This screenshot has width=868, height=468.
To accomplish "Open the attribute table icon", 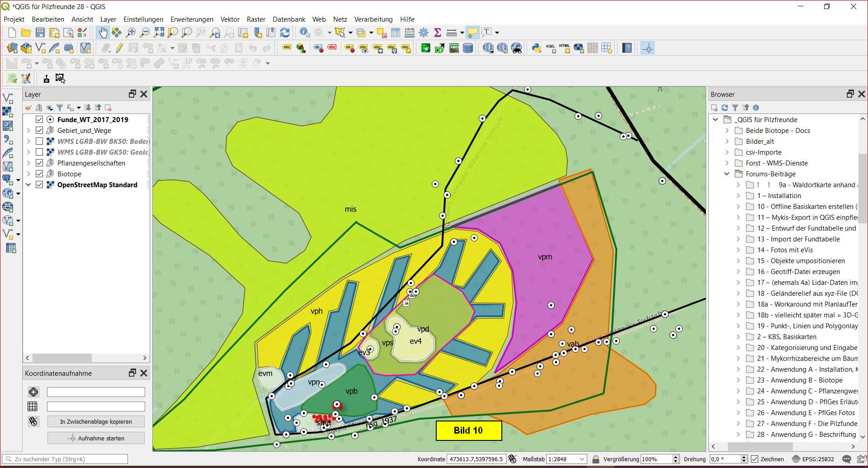I will click(x=396, y=33).
